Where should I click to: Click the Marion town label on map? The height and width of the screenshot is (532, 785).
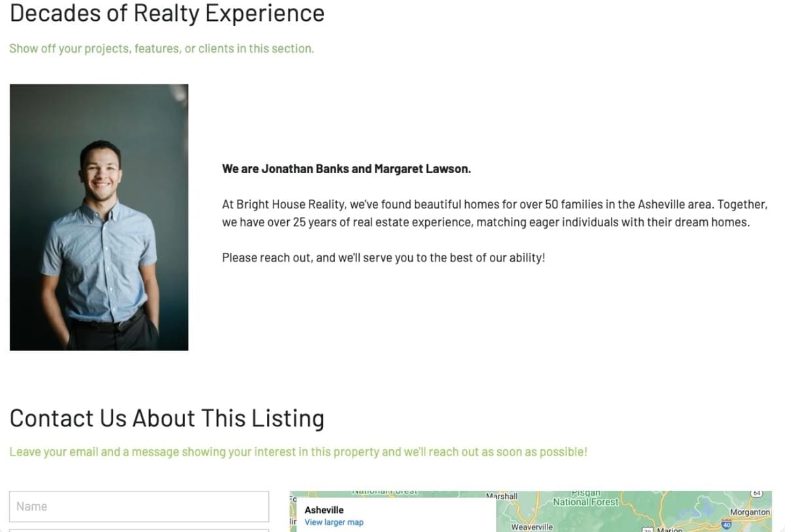click(x=670, y=529)
